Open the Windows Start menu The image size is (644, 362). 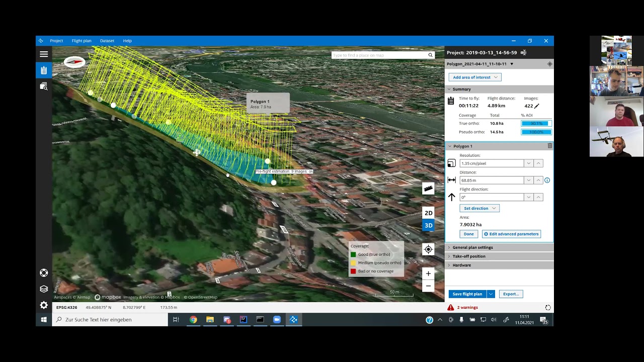pyautogui.click(x=44, y=319)
